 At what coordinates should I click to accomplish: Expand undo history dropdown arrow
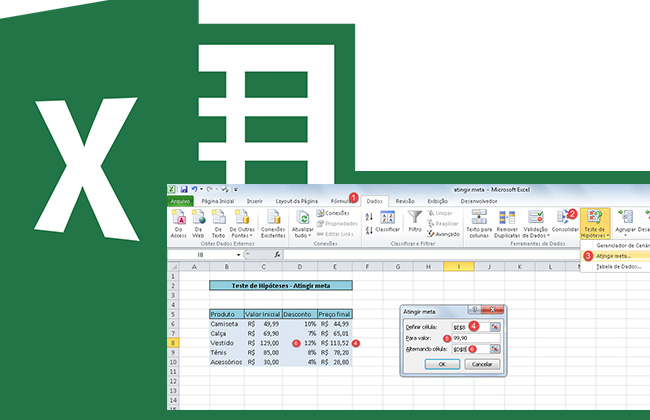pos(201,189)
